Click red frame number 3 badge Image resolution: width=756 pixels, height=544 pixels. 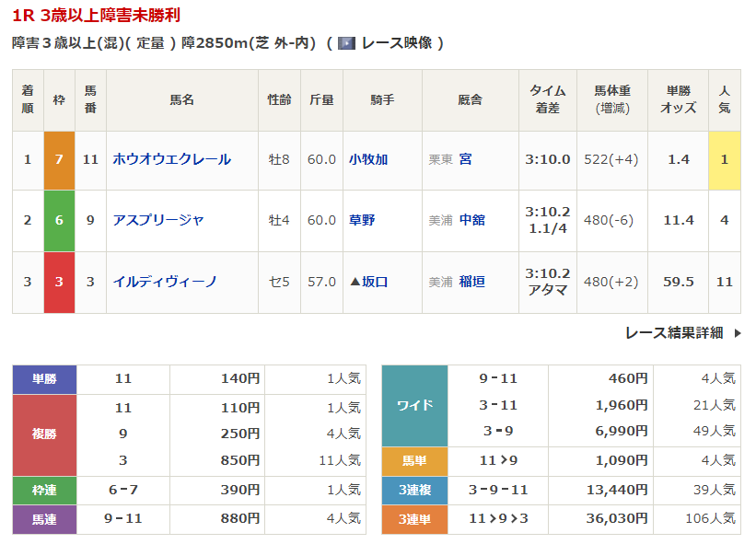point(59,282)
